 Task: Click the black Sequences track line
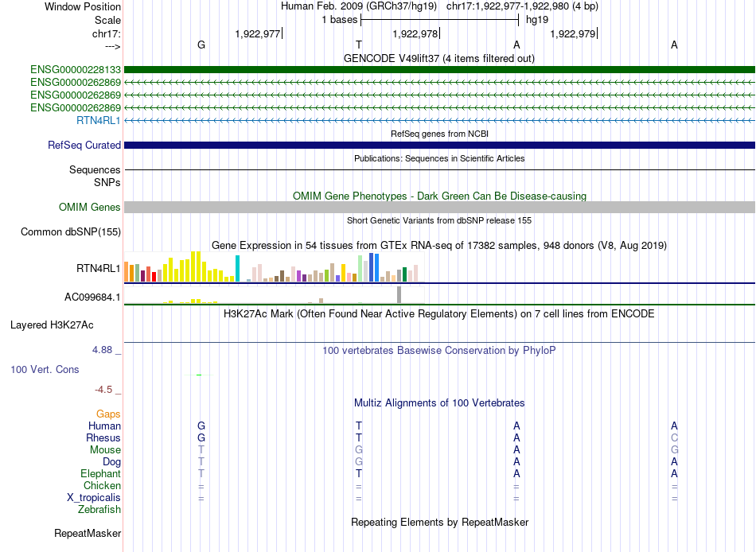pos(439,169)
